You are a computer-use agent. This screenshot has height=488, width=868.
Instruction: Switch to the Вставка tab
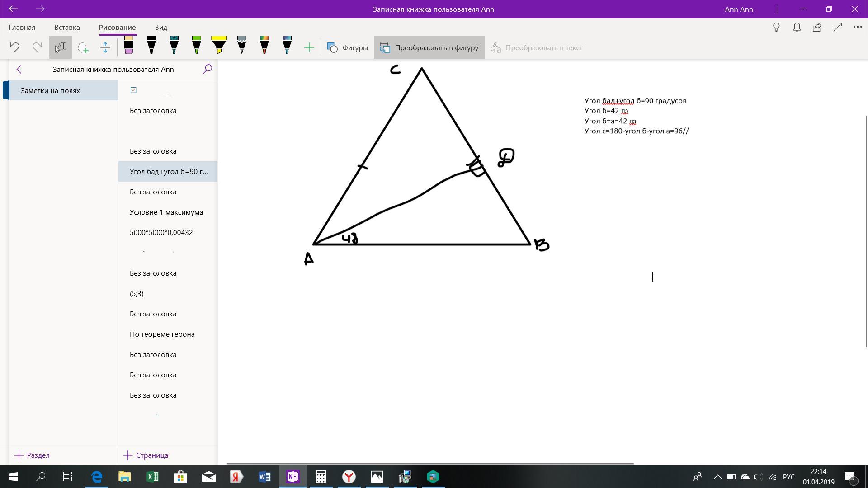pyautogui.click(x=67, y=27)
